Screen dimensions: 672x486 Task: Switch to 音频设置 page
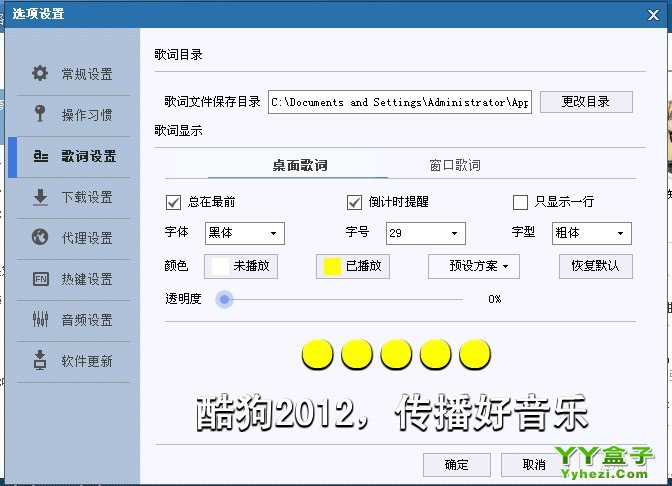pos(73,320)
